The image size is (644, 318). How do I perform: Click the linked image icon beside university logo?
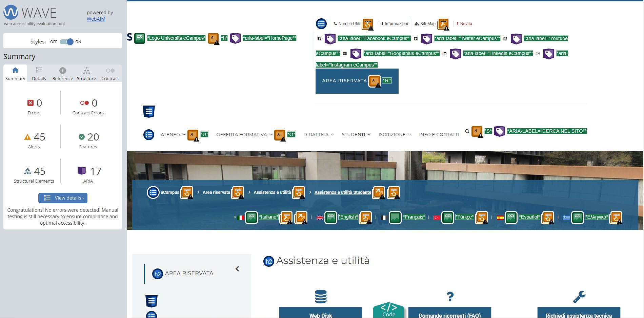140,38
